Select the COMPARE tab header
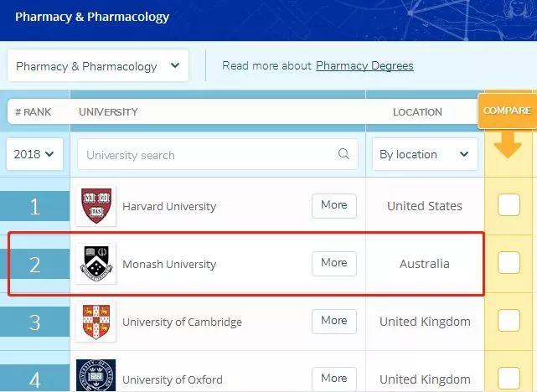This screenshot has width=537, height=392. (x=507, y=111)
